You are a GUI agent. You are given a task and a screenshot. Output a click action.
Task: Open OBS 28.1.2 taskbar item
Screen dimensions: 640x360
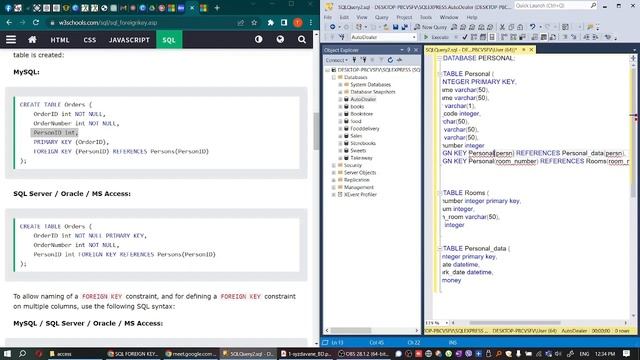(x=364, y=354)
